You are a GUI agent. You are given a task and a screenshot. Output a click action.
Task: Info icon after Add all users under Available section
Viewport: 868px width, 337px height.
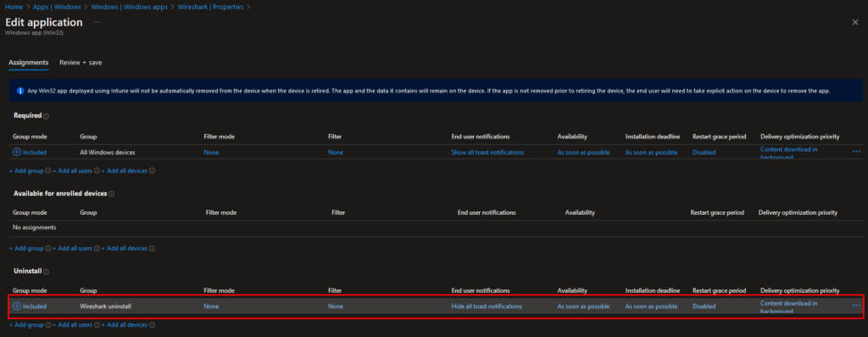[97, 249]
